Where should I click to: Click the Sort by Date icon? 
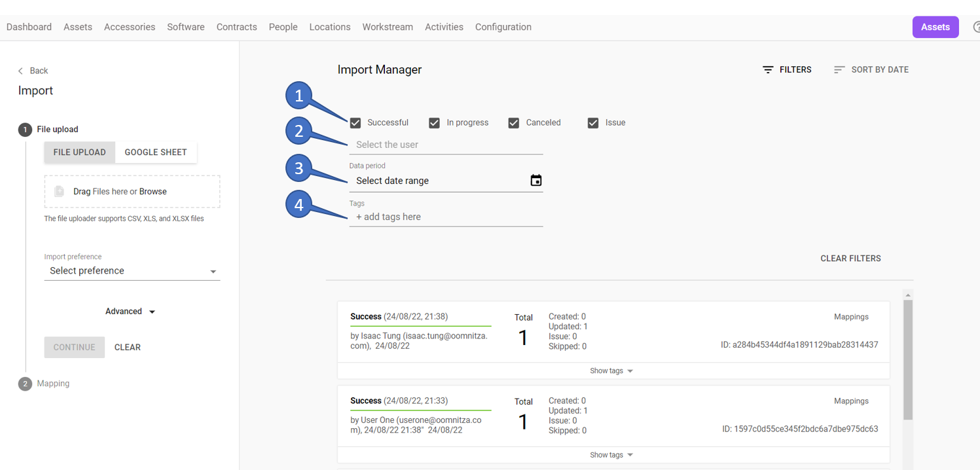[839, 70]
